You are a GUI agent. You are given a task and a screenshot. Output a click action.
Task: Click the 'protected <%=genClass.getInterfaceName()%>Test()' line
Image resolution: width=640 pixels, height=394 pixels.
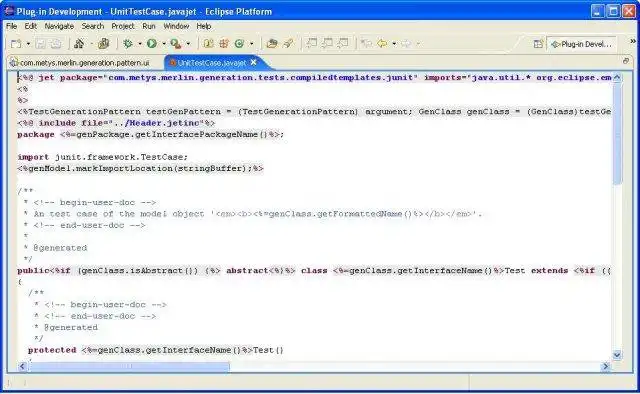point(156,350)
